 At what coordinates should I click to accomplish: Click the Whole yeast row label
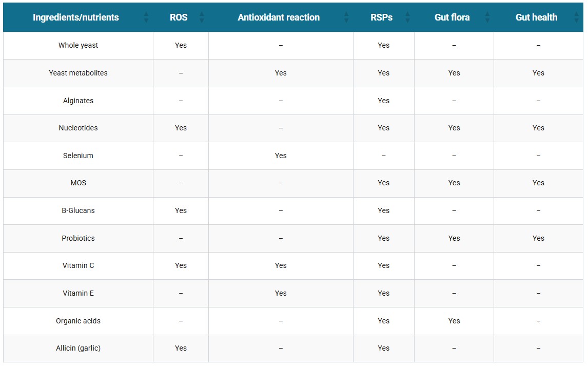78,45
